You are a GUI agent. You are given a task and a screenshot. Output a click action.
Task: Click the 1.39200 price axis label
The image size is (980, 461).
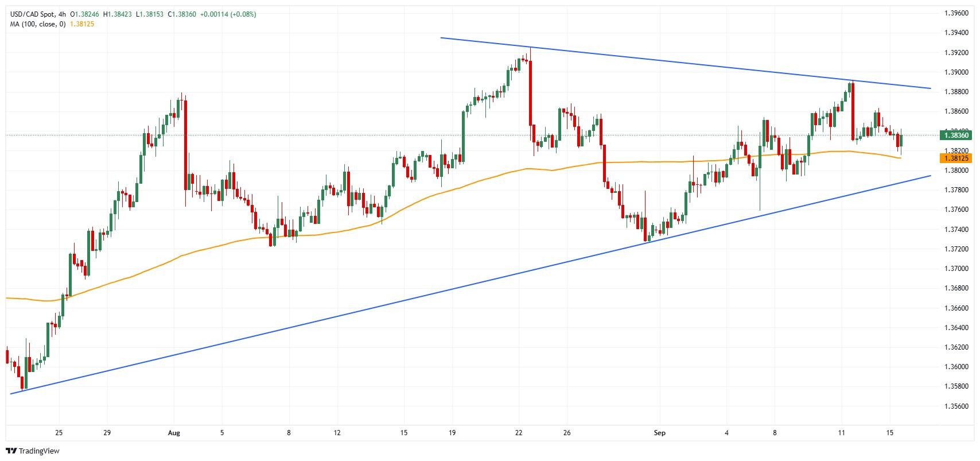coord(955,52)
